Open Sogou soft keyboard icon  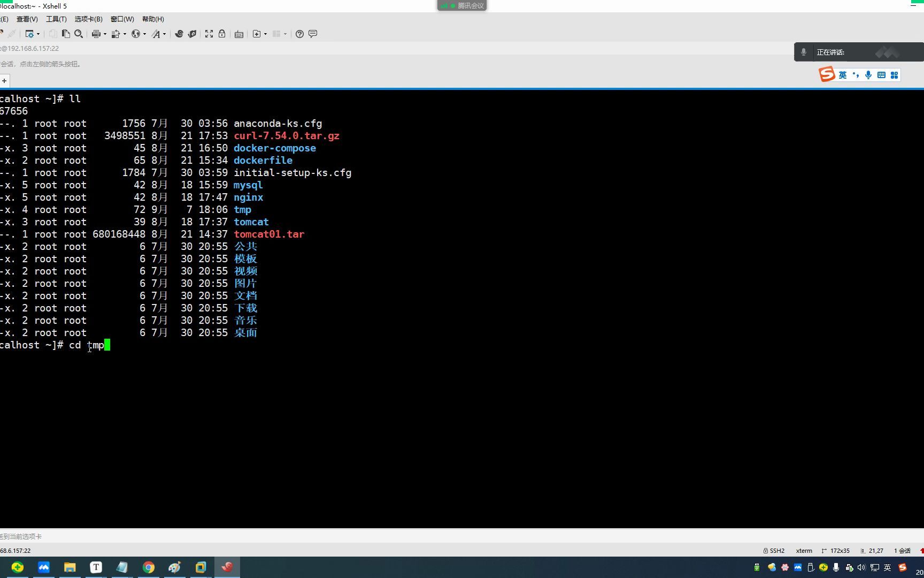tap(881, 75)
